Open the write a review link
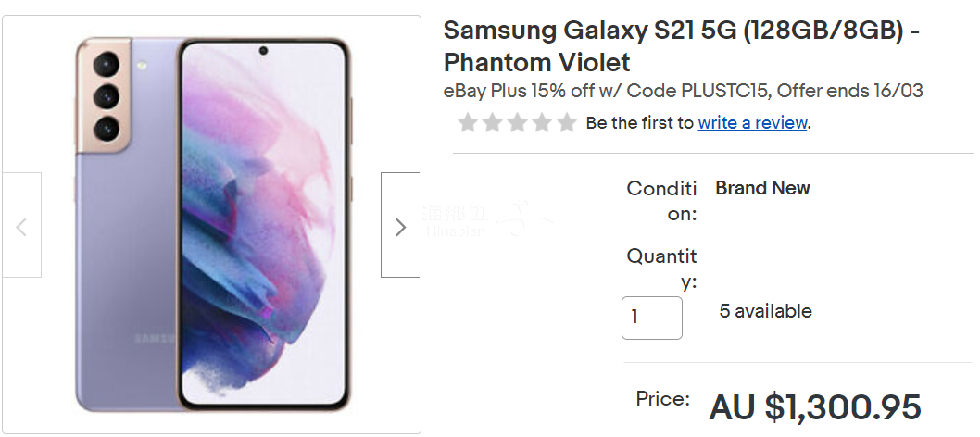The height and width of the screenshot is (437, 980). coord(752,123)
